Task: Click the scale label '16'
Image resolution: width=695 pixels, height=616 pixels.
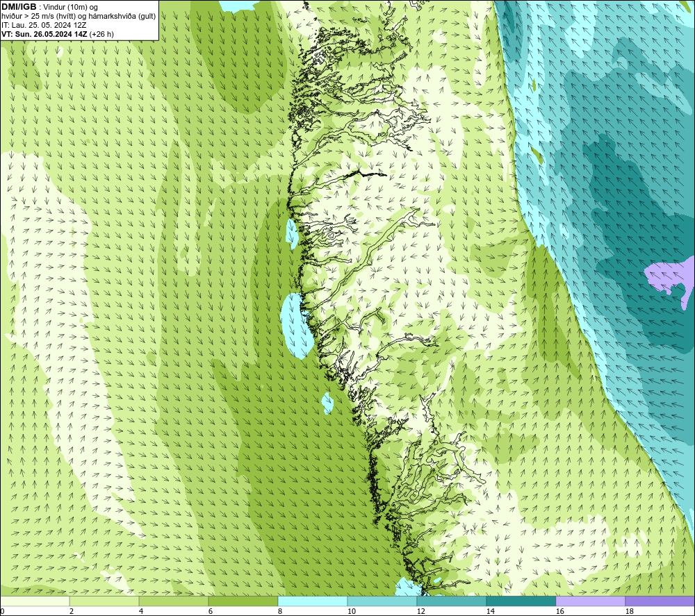Action: 559,612
